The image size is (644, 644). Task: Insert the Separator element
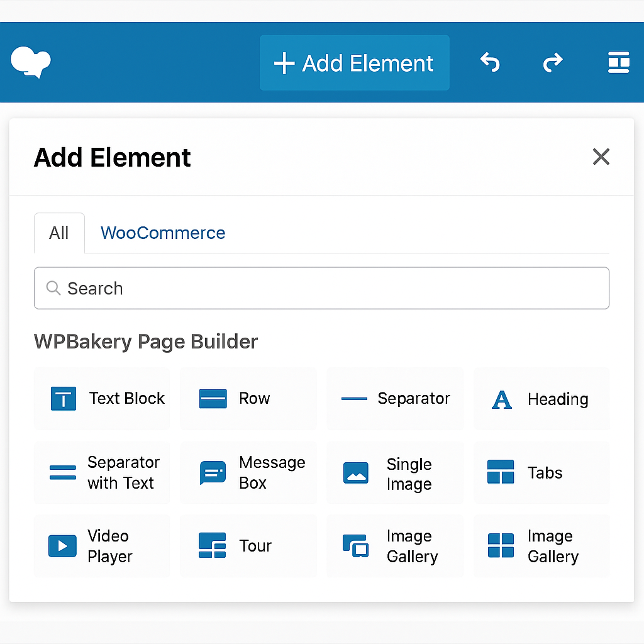395,398
